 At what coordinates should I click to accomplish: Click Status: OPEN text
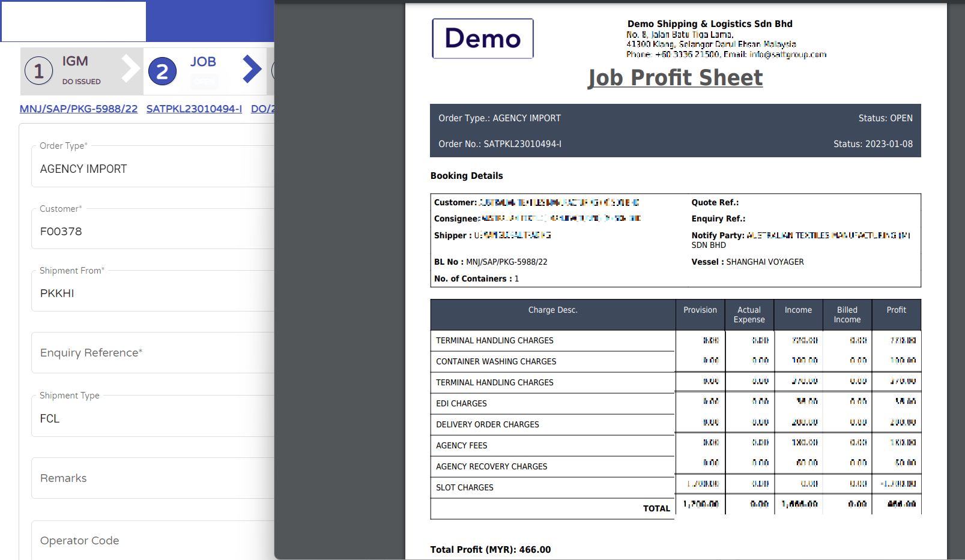(x=885, y=118)
